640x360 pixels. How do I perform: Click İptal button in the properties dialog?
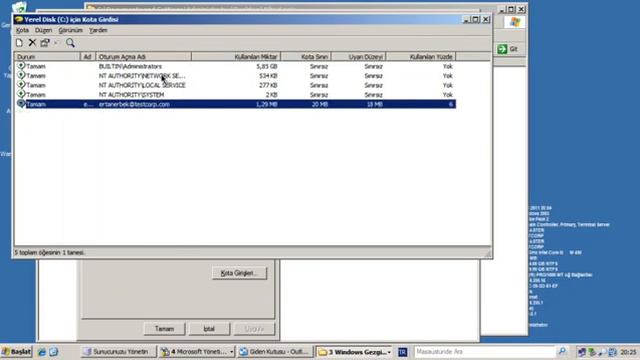[x=209, y=329]
